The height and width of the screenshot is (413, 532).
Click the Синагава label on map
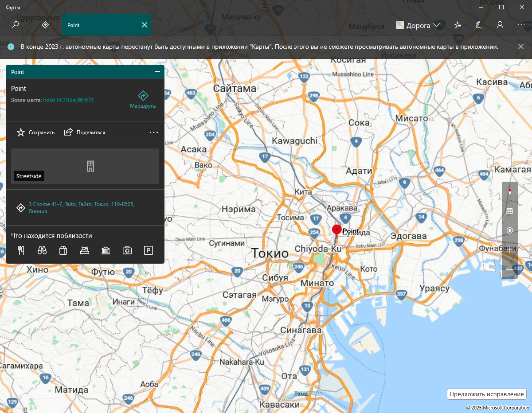tap(301, 330)
